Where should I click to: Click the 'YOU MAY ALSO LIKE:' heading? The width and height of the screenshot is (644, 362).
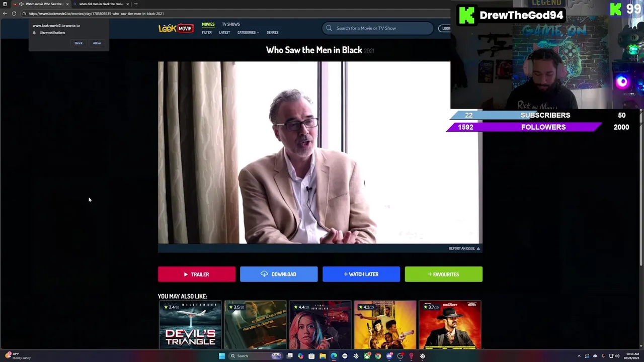point(182,296)
